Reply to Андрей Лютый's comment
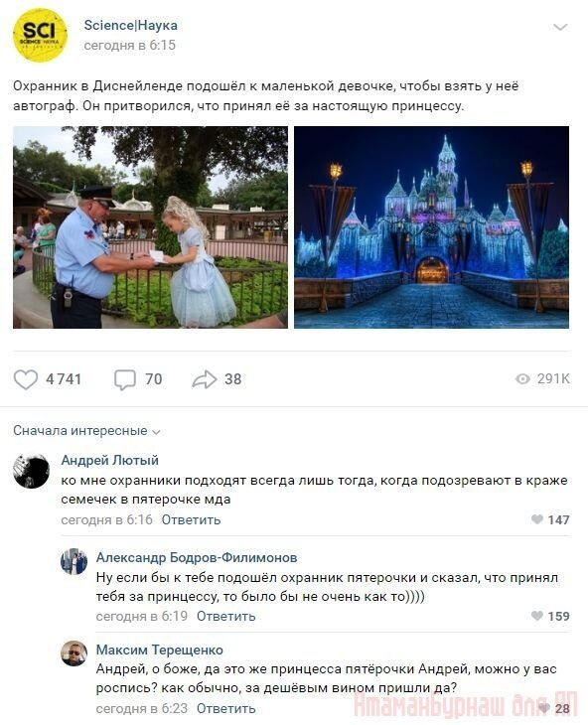This screenshot has height=725, width=588. 191,519
